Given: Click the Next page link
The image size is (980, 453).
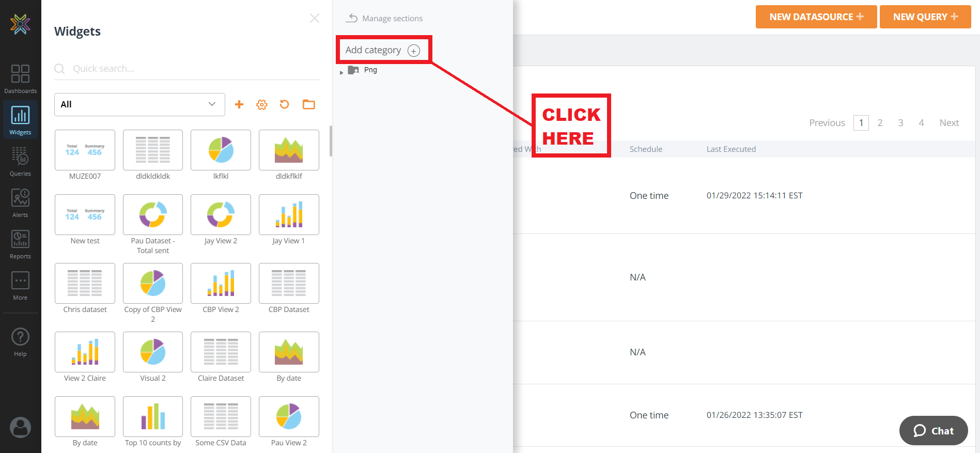Looking at the screenshot, I should click(949, 123).
